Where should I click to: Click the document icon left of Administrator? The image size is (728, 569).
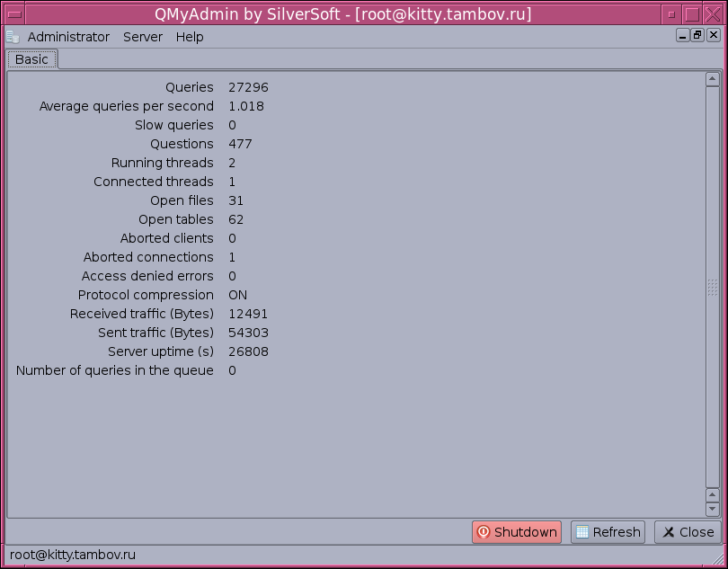pos(13,37)
